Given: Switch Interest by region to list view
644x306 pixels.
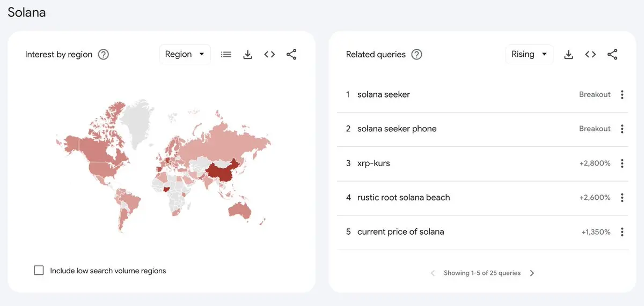Looking at the screenshot, I should click(x=226, y=54).
